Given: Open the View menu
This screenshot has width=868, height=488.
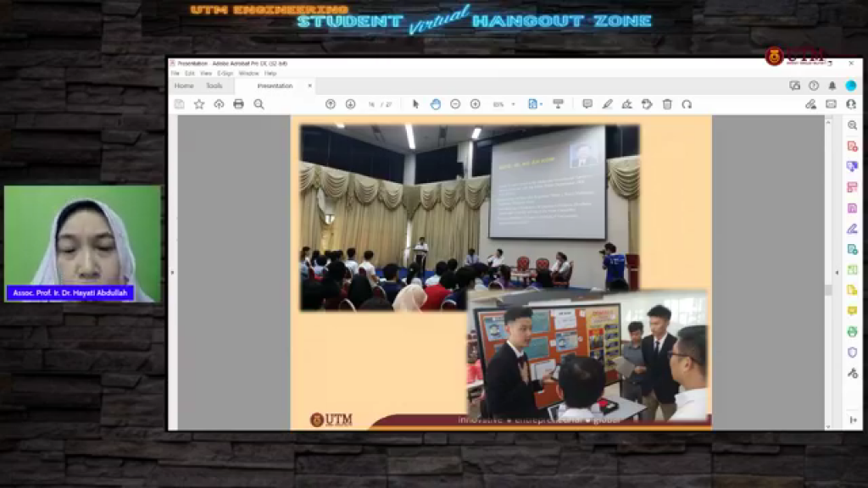Looking at the screenshot, I should click(x=206, y=74).
